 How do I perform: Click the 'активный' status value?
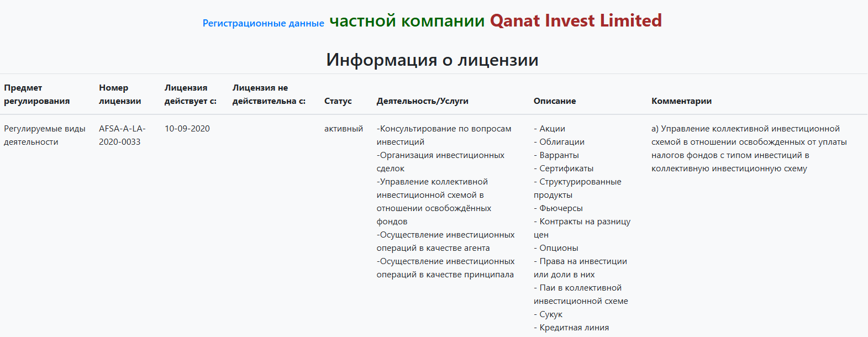point(344,129)
